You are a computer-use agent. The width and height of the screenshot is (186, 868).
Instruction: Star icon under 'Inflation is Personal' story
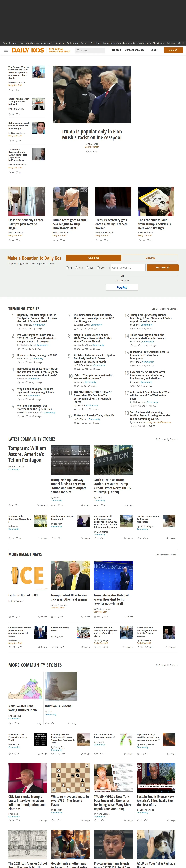46,724
